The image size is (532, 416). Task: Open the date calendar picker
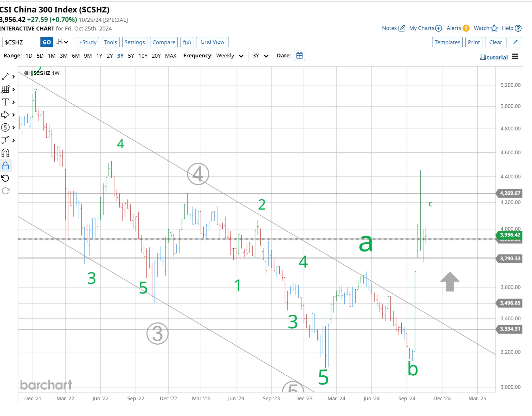(x=299, y=56)
